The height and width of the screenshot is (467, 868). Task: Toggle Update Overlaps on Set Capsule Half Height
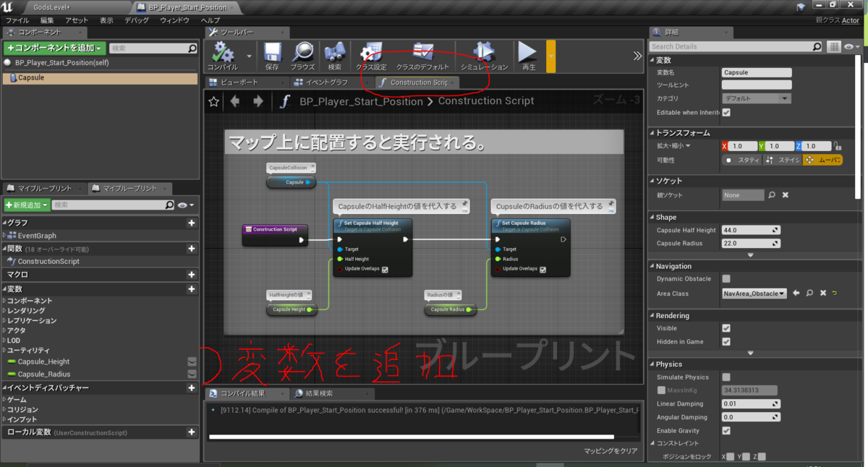pyautogui.click(x=385, y=270)
